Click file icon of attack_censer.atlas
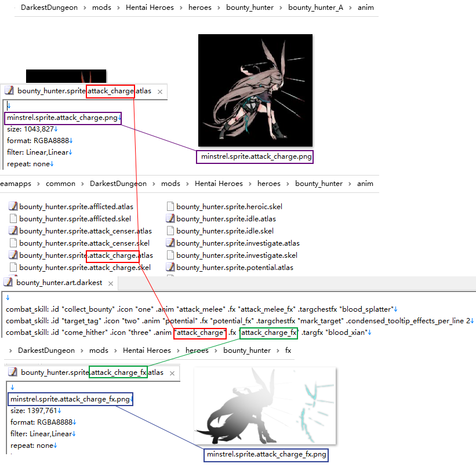Screen dimensions: 476x471 pyautogui.click(x=13, y=231)
